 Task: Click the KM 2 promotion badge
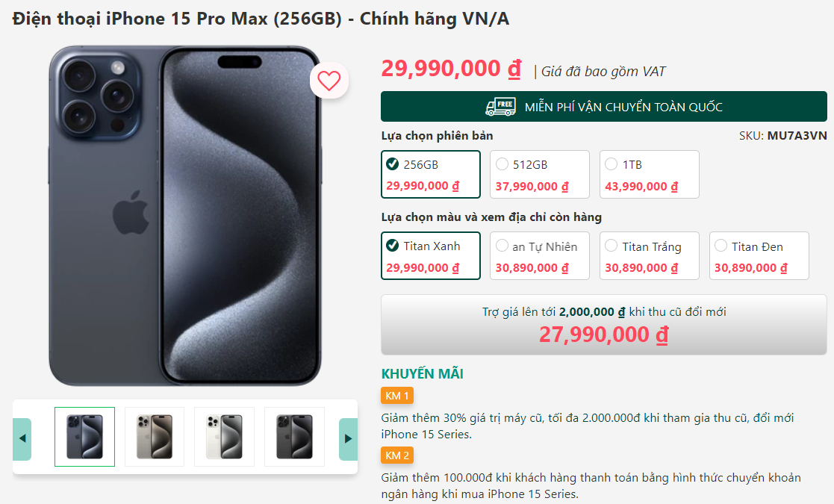(x=396, y=455)
